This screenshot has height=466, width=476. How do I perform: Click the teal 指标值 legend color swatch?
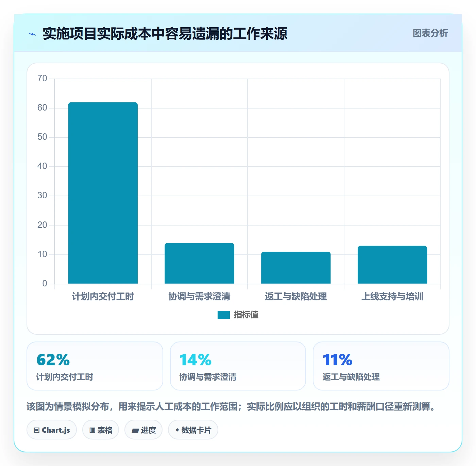pyautogui.click(x=224, y=315)
